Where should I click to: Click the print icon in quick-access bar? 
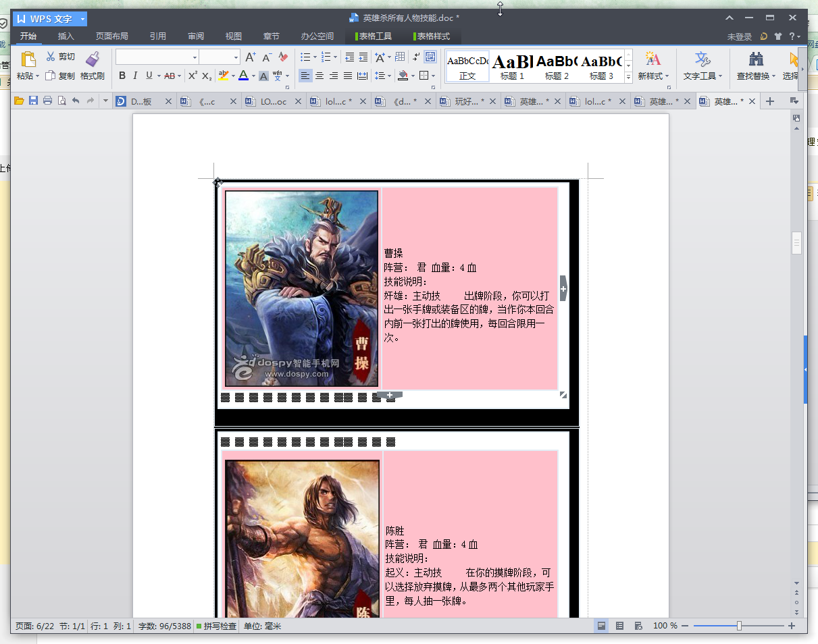pyautogui.click(x=47, y=101)
